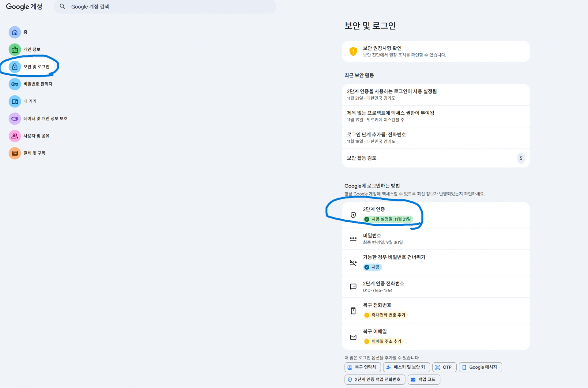View 제목 없는 프로젝트 access activity

point(436,116)
